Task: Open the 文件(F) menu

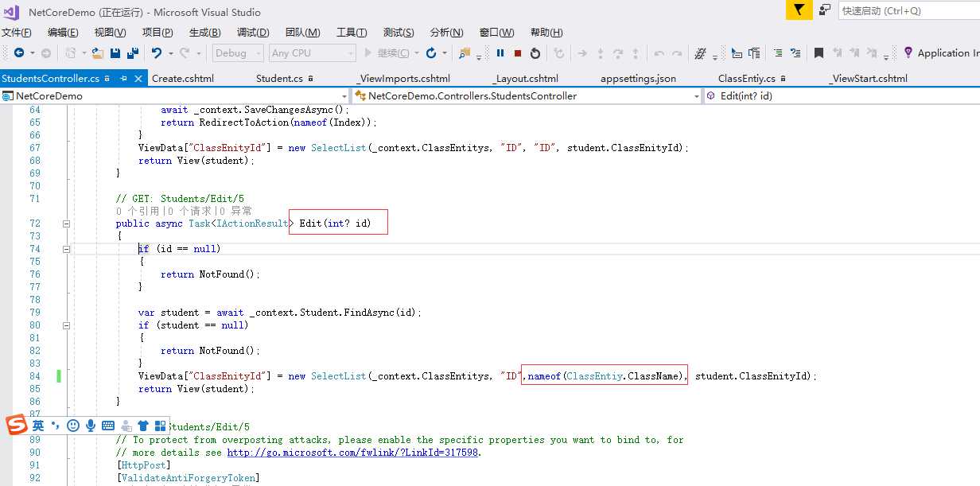Action: 16,33
